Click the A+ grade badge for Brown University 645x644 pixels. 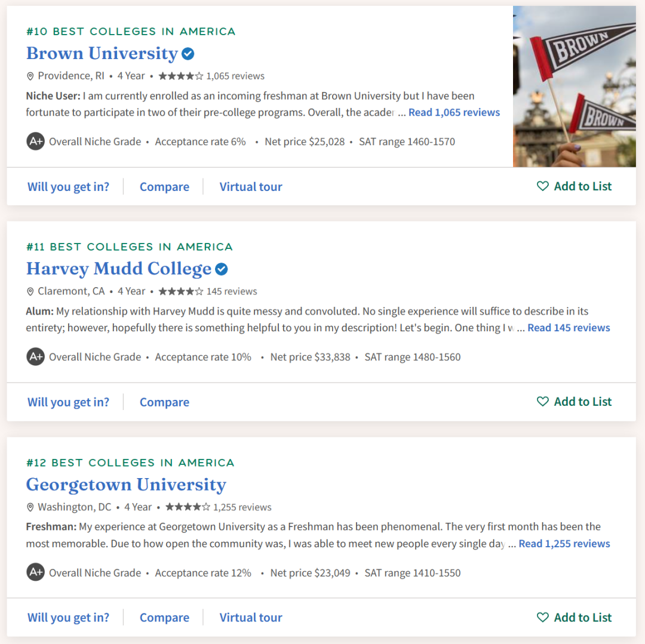35,141
